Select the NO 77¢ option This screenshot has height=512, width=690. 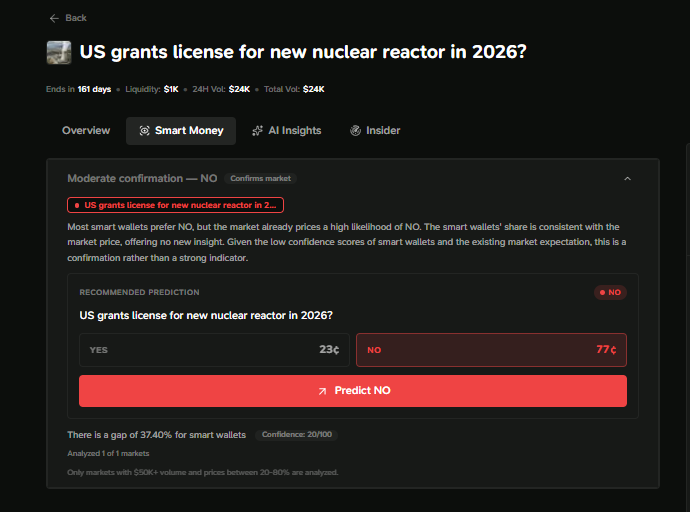point(492,350)
